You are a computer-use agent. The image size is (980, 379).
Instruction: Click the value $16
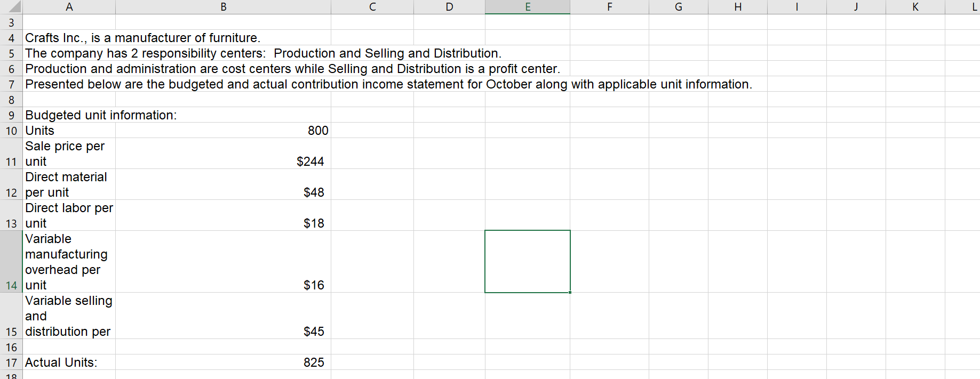coord(314,285)
